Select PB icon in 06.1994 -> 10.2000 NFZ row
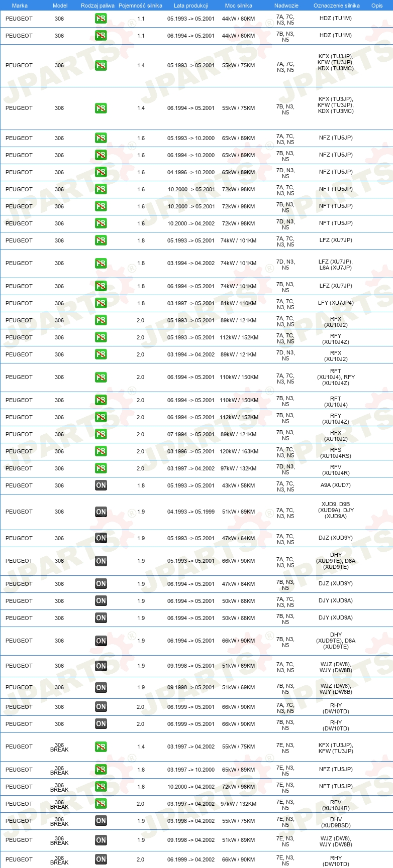Screen dimensions: 393x868 101,155
